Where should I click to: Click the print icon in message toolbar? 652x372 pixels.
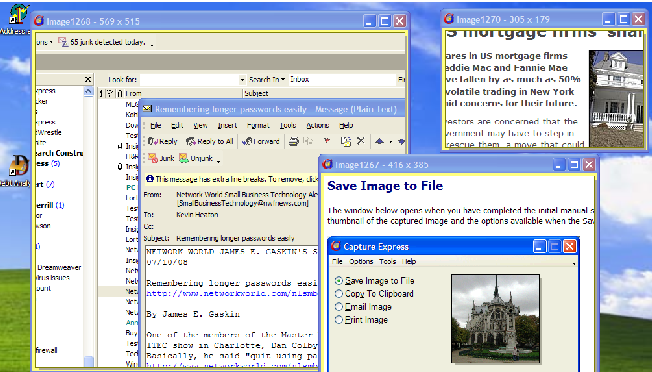[x=294, y=141]
